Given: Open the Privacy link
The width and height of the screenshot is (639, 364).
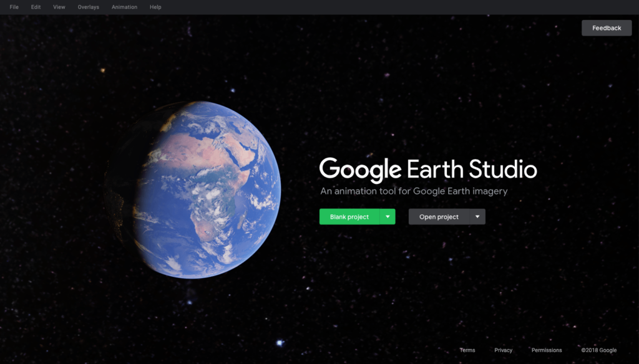Looking at the screenshot, I should 504,350.
